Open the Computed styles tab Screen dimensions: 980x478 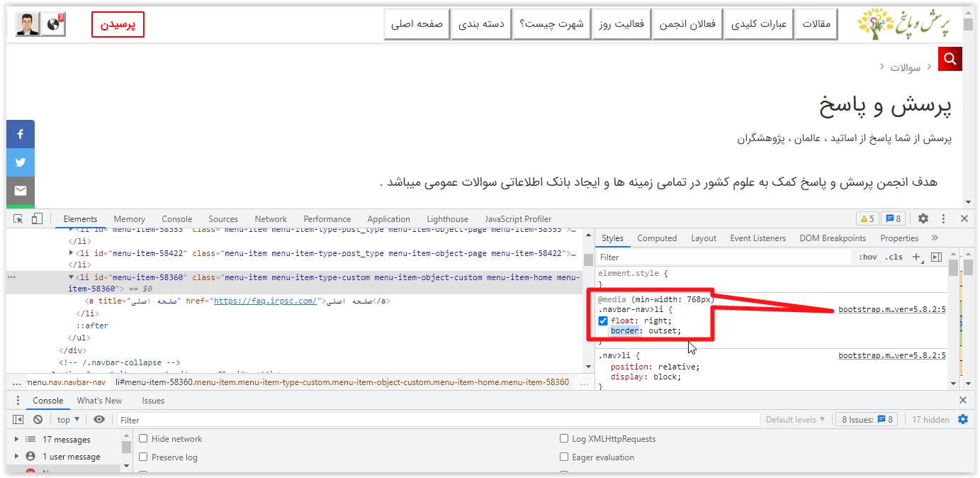pyautogui.click(x=657, y=238)
